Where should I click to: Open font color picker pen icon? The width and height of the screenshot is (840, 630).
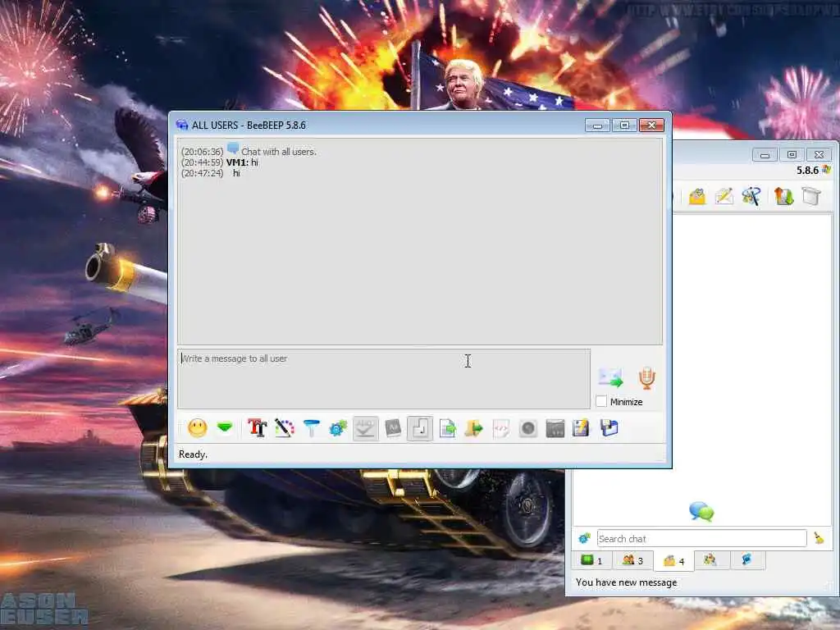(285, 428)
